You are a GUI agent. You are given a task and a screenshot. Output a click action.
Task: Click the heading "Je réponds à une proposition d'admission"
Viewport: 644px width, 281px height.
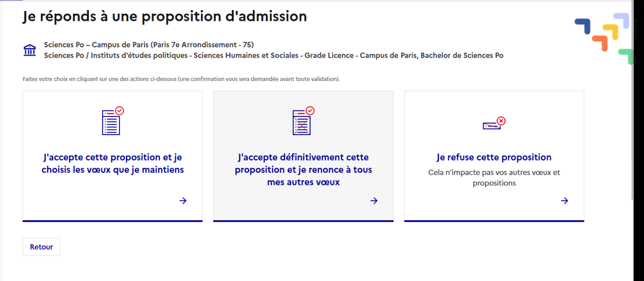165,16
